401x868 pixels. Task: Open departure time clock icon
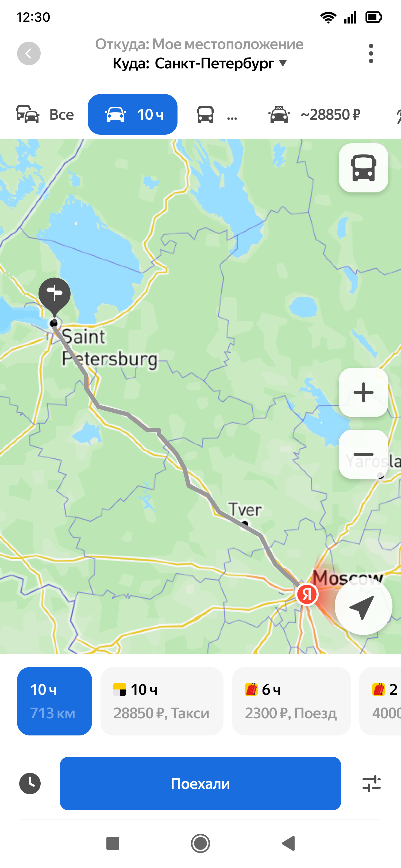[30, 784]
